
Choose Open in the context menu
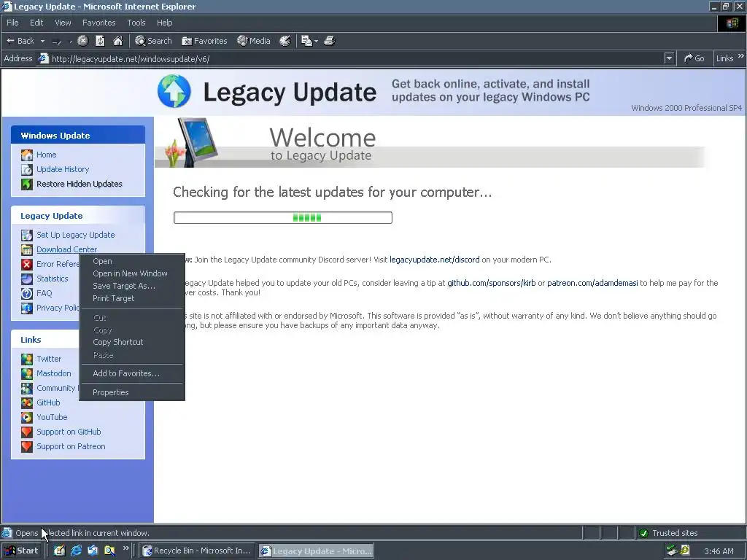(132, 261)
